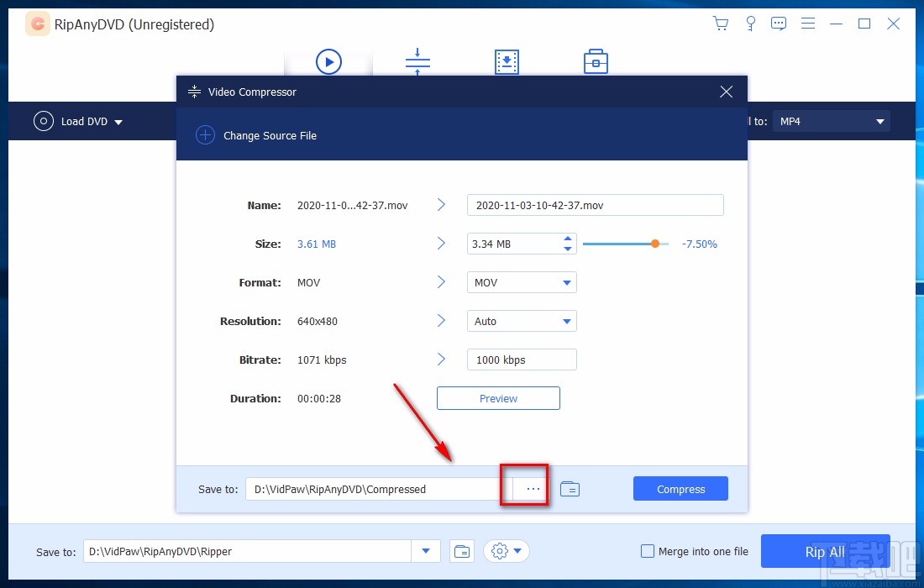Screen dimensions: 924x588
Task: Click the source size 3.61 MB text
Action: tap(317, 244)
